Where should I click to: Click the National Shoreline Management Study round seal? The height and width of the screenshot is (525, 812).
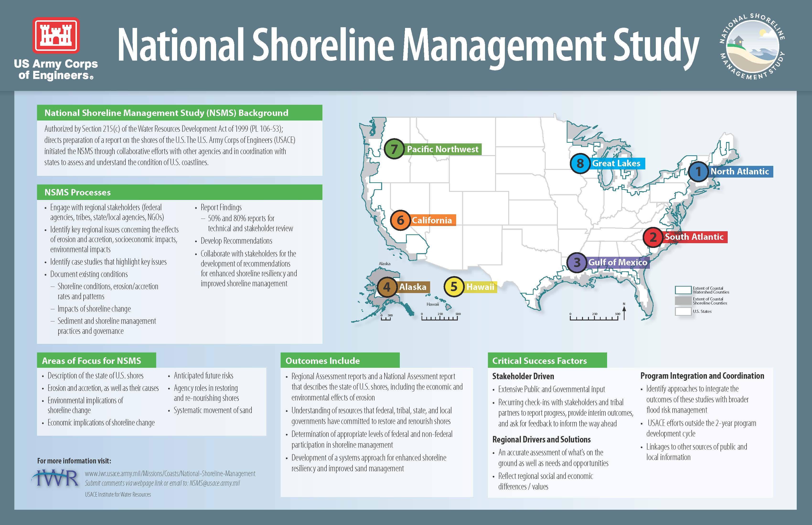[752, 47]
